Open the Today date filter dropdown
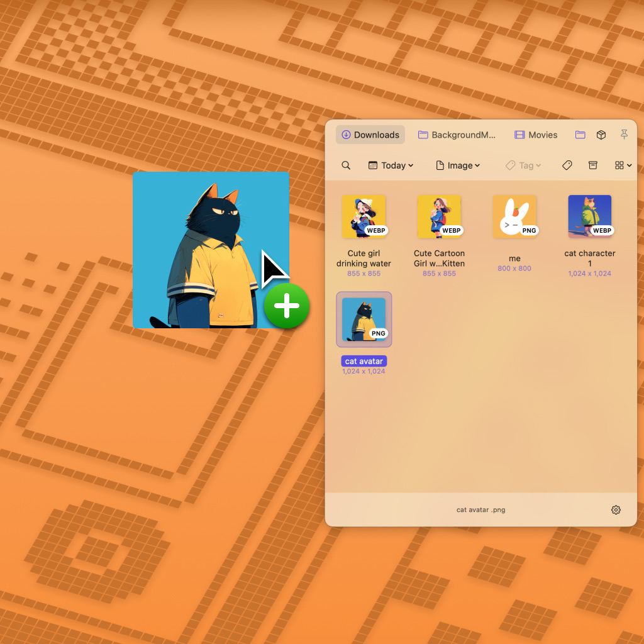The image size is (644, 644). click(x=391, y=165)
